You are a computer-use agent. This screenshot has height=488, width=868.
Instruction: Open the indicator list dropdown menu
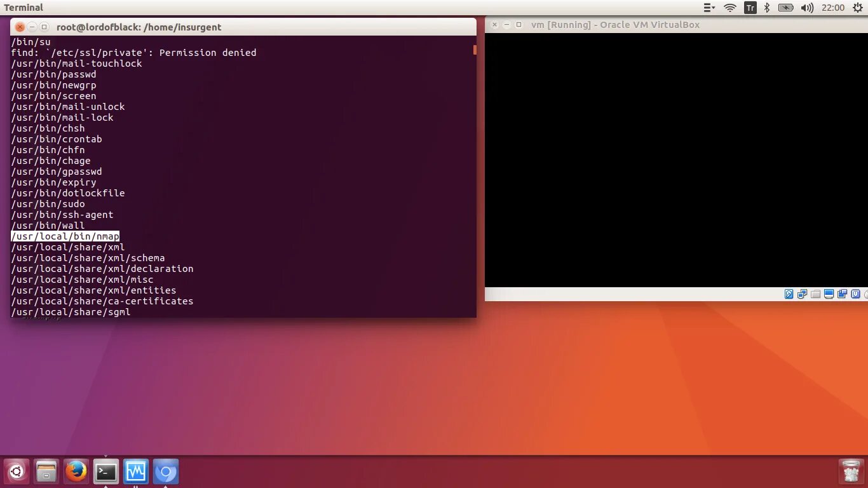[x=710, y=8]
